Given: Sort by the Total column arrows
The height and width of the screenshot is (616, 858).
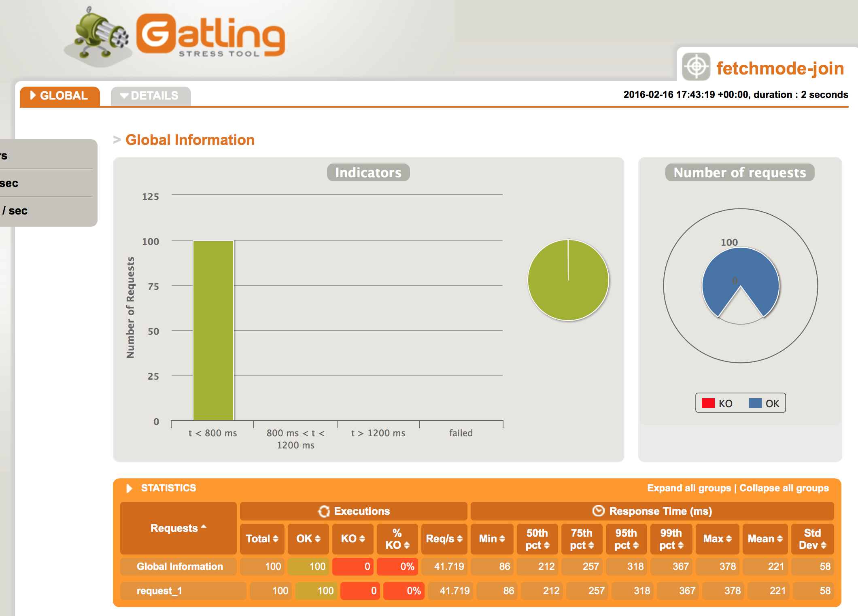Looking at the screenshot, I should pyautogui.click(x=276, y=539).
